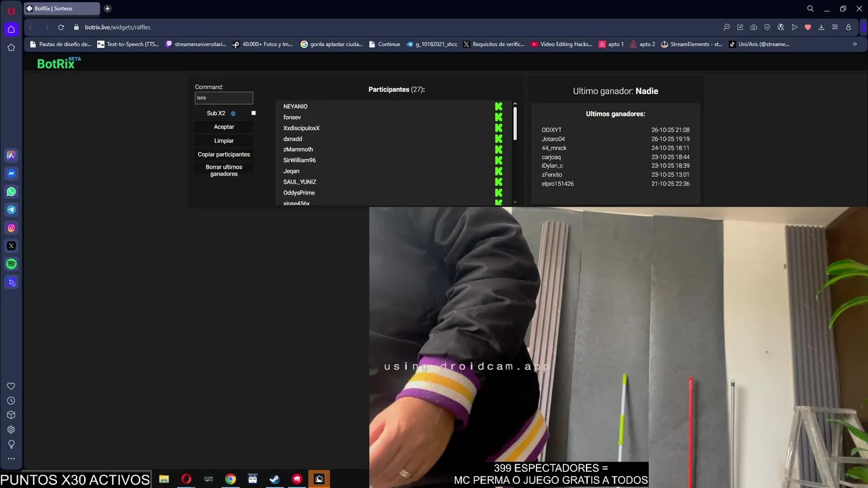Select the BotRix | Sorteos tab
The width and height of the screenshot is (868, 488).
point(61,9)
